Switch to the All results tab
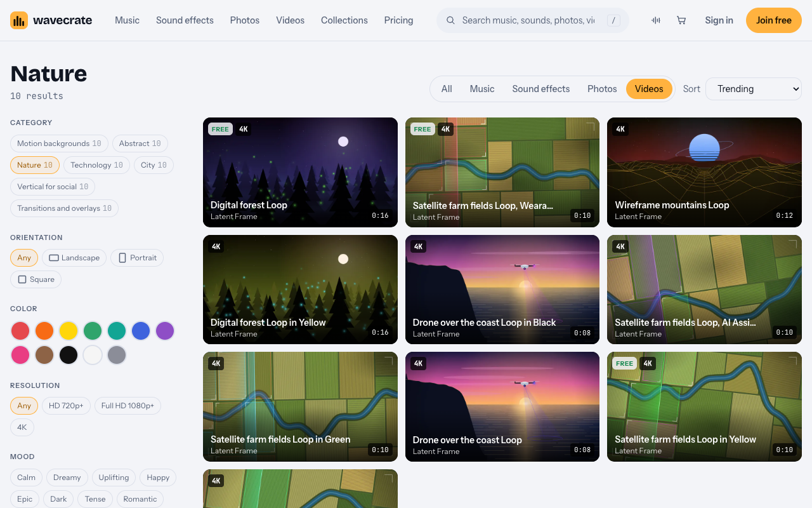 click(447, 89)
